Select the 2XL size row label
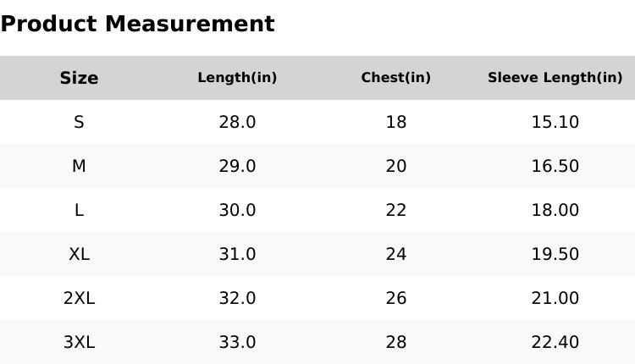This screenshot has height=364, width=635. click(x=79, y=298)
